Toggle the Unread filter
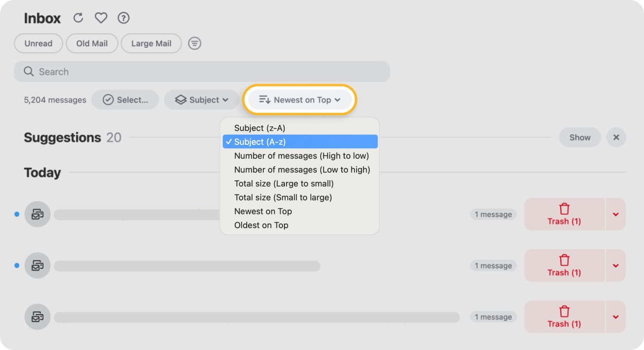 point(38,43)
